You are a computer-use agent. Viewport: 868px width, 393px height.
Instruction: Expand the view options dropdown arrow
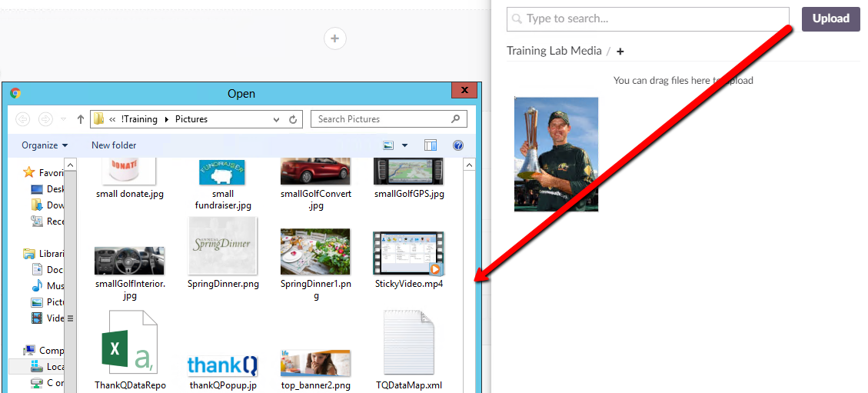(405, 145)
